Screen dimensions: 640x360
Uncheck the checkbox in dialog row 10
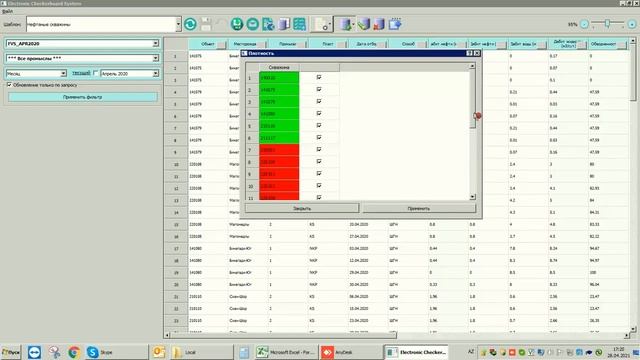pyautogui.click(x=319, y=185)
